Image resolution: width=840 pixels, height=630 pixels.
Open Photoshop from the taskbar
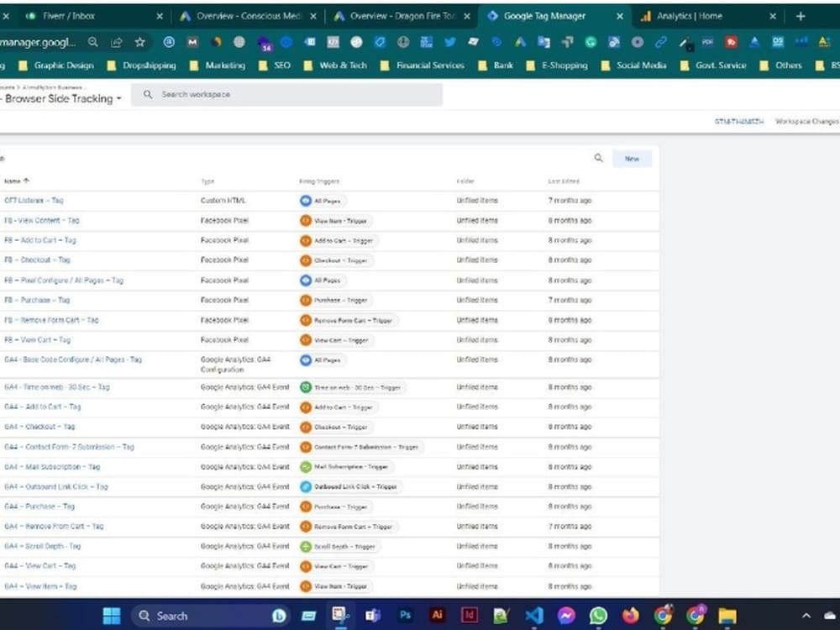point(405,615)
